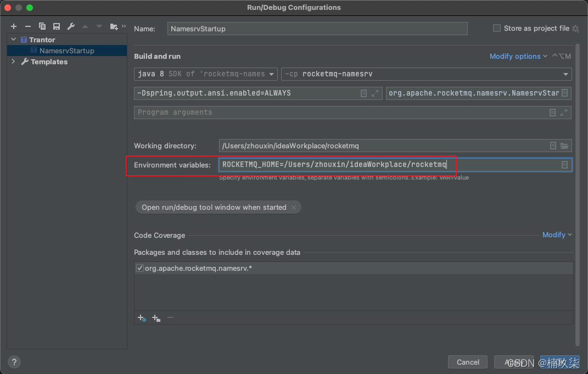
Task: Uncheck the org.apache.rocketmq.namesrv.* coverage entry
Action: click(140, 268)
